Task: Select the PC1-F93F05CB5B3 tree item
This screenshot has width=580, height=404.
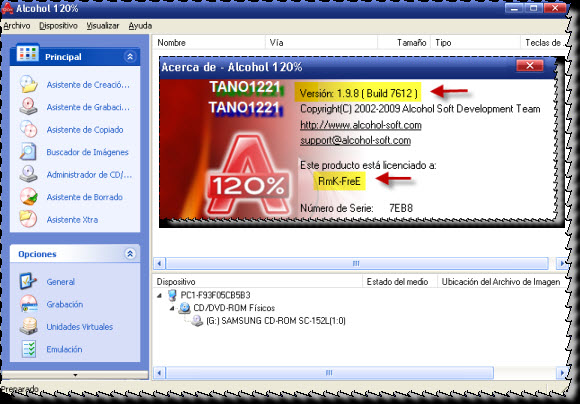Action: [215, 295]
